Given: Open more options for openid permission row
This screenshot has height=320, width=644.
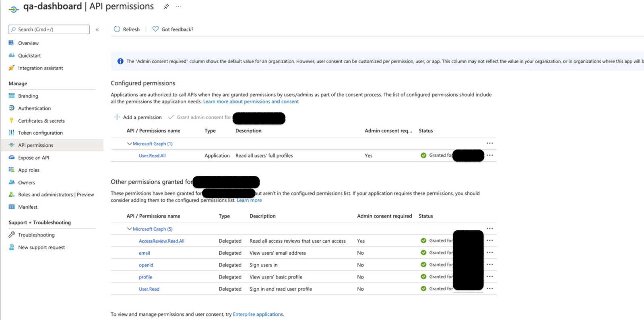Looking at the screenshot, I should [489, 265].
